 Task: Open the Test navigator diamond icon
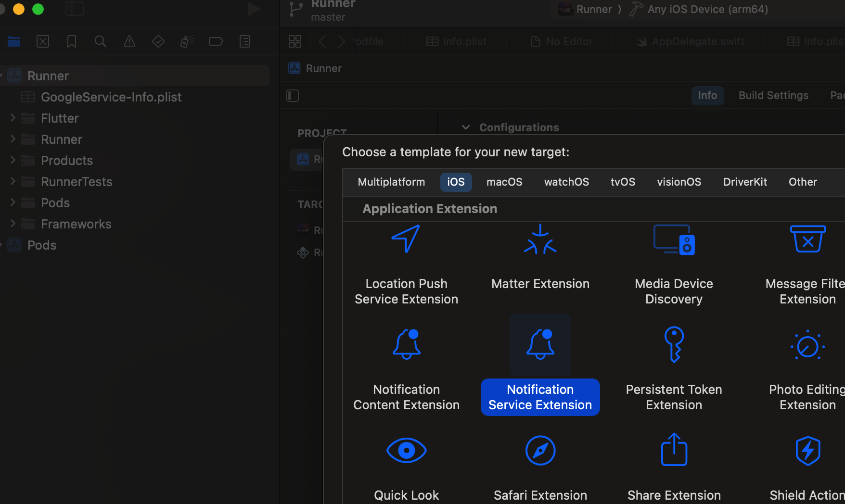(158, 42)
